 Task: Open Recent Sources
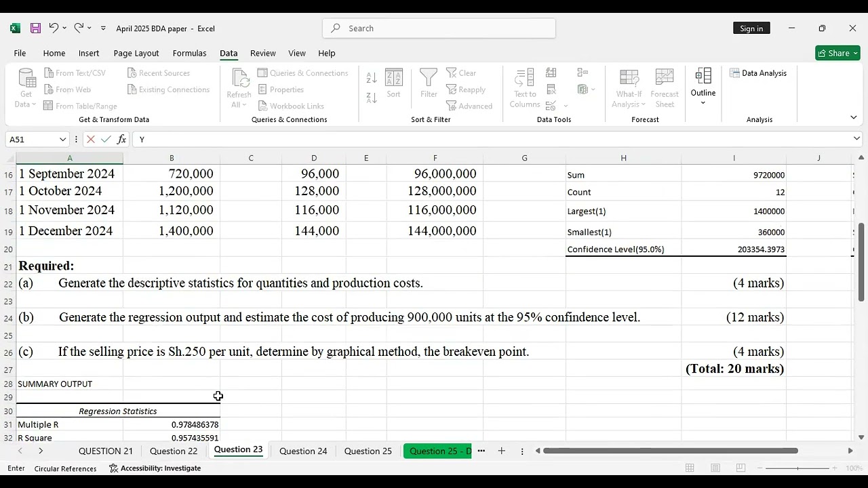coord(158,73)
